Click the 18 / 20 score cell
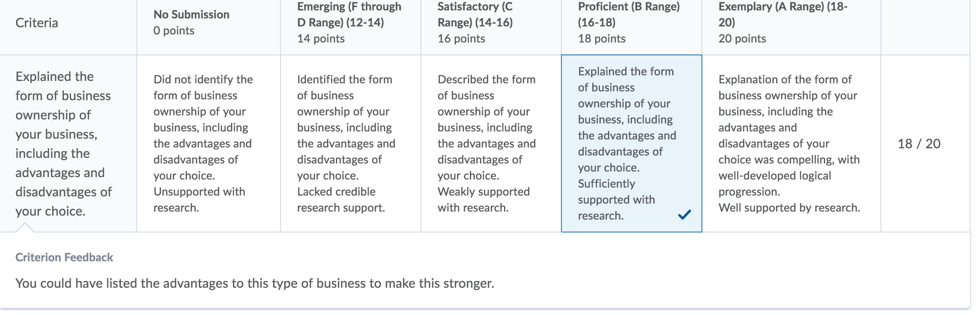The image size is (980, 315). 919,144
